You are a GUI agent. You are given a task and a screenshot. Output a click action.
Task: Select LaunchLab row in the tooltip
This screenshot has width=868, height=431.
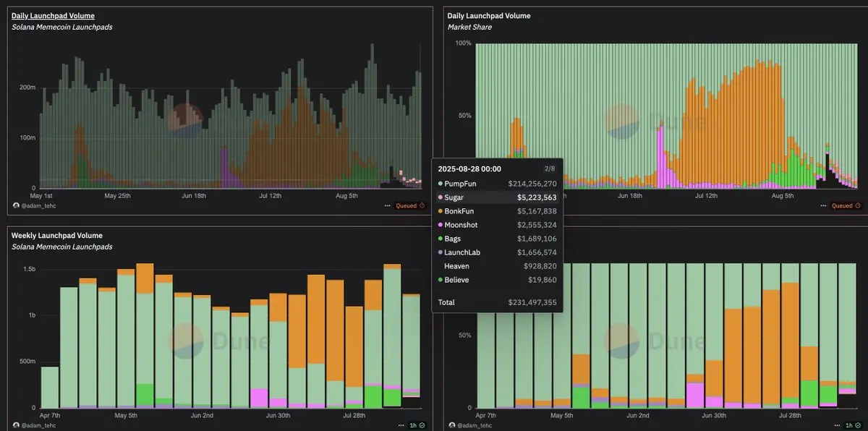(x=497, y=252)
